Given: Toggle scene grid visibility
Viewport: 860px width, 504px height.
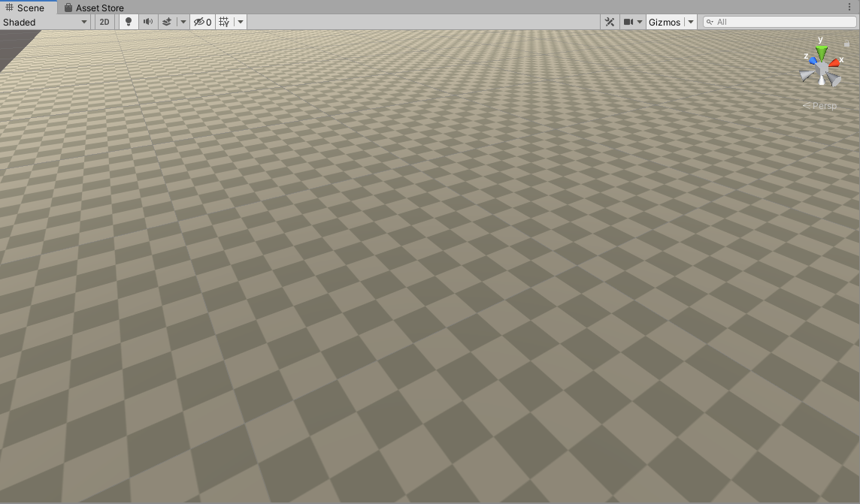Looking at the screenshot, I should (224, 22).
